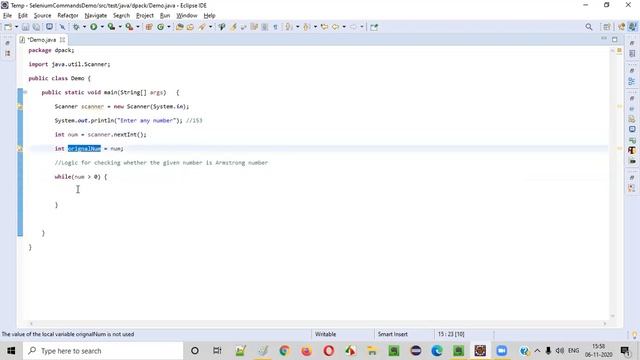Click the Back navigation arrow icon

coord(335,27)
